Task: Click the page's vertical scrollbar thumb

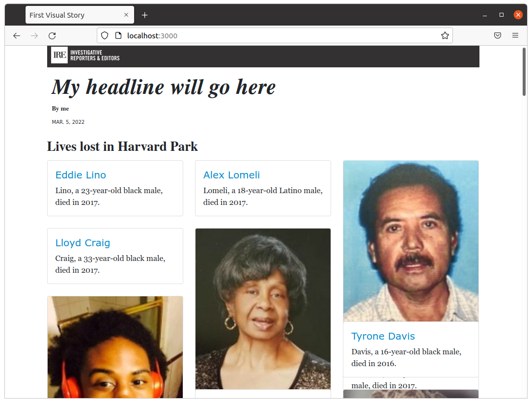Action: (524, 72)
